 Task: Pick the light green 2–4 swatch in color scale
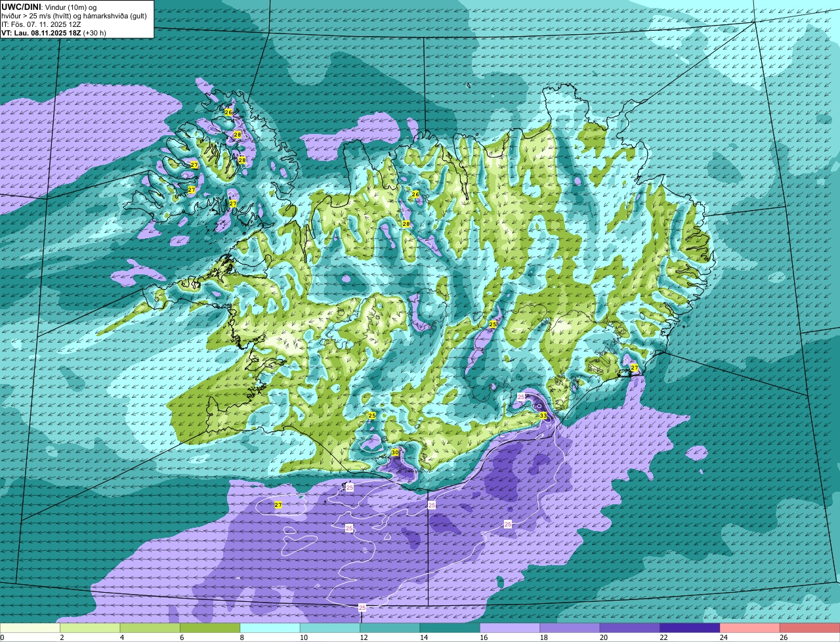click(x=90, y=628)
